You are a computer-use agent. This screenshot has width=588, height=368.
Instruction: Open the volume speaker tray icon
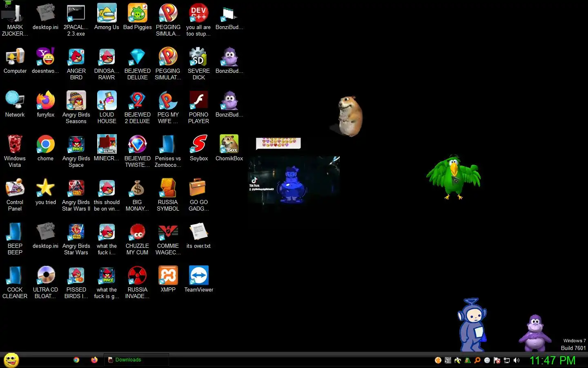517,360
